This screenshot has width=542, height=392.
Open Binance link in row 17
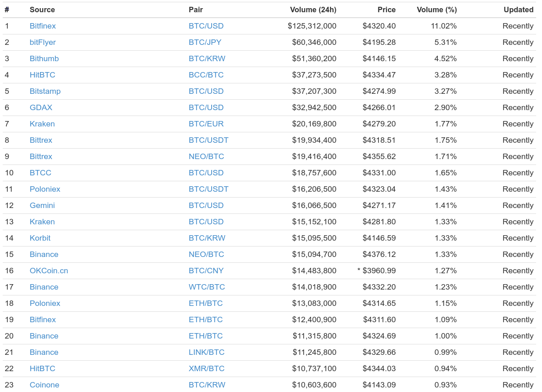[44, 287]
